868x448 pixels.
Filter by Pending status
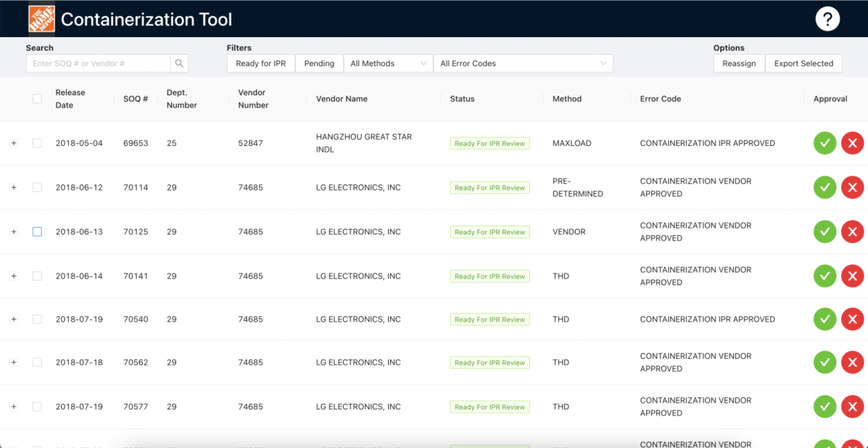click(x=319, y=63)
